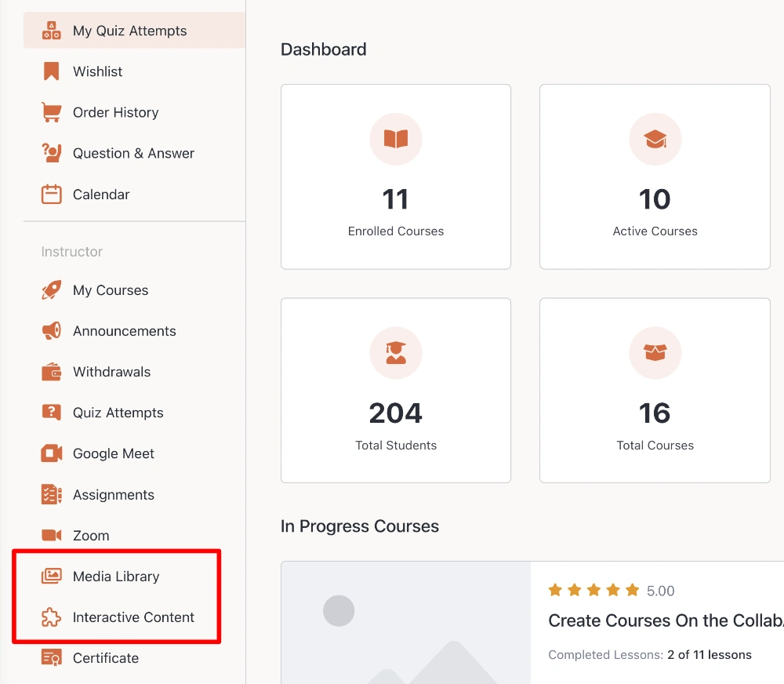The width and height of the screenshot is (784, 684).
Task: Click the Order History cart icon
Action: tap(50, 111)
